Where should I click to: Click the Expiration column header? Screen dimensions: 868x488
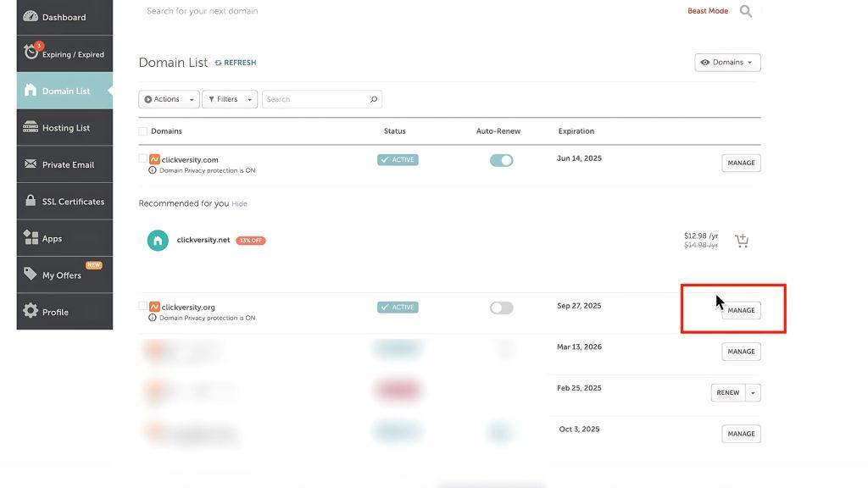576,131
